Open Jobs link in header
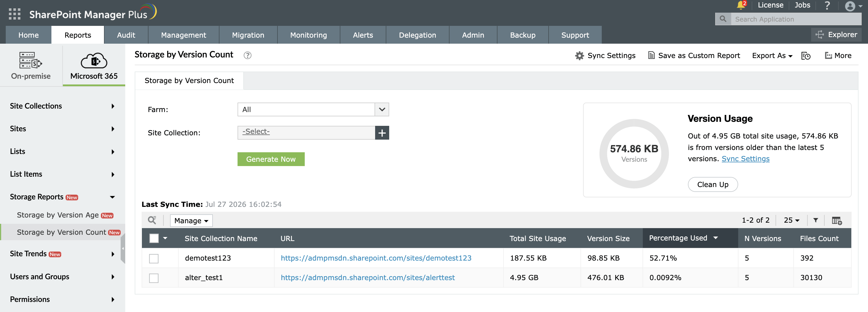Screen dimensions: 868x312 802,5
